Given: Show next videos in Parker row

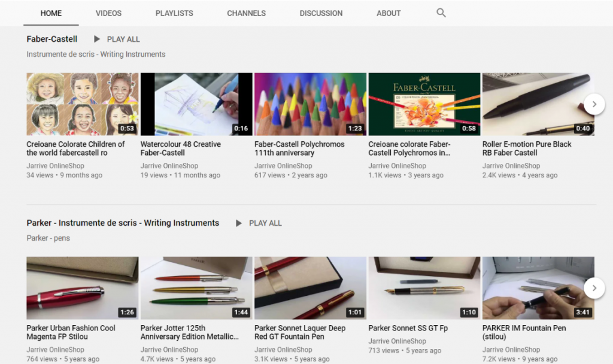Looking at the screenshot, I should (x=594, y=288).
